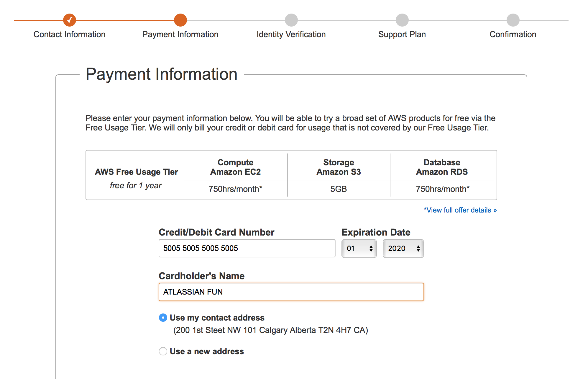The width and height of the screenshot is (588, 379).
Task: Click the '5GB' storage value cell
Action: [339, 189]
